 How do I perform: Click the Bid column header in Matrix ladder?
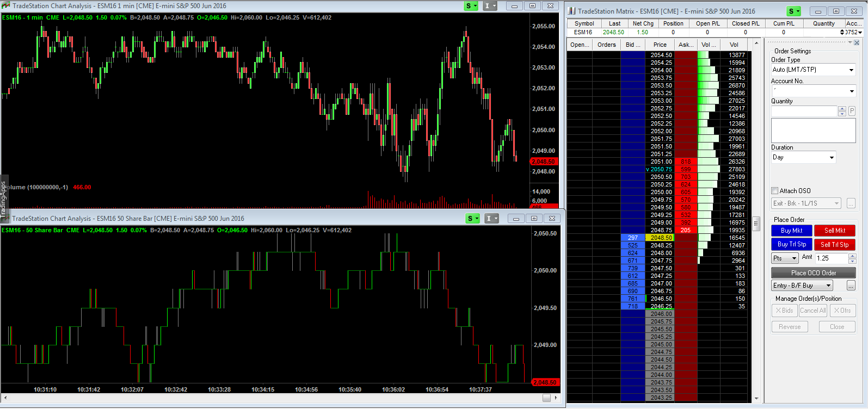pyautogui.click(x=632, y=45)
